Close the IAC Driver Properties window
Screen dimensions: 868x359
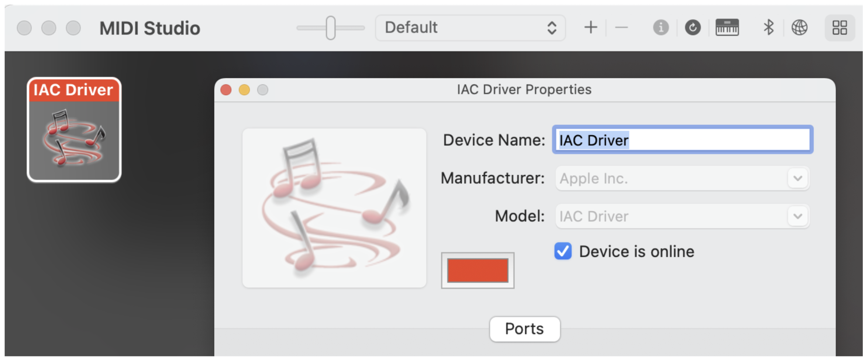[226, 90]
